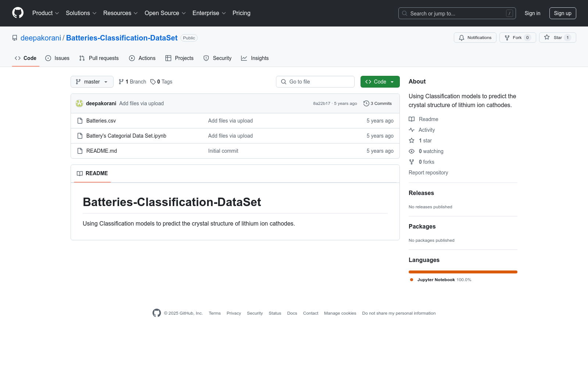Click the GitHub logo in the header
Viewport: 588px width, 368px height.
tap(18, 13)
